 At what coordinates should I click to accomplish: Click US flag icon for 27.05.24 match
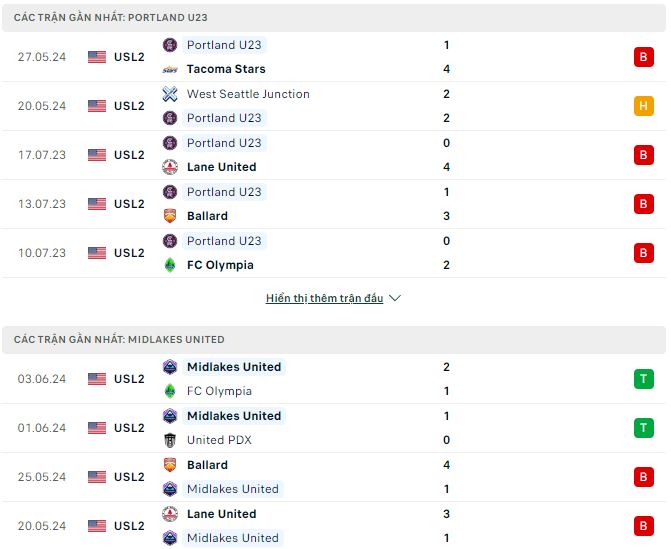(x=97, y=57)
